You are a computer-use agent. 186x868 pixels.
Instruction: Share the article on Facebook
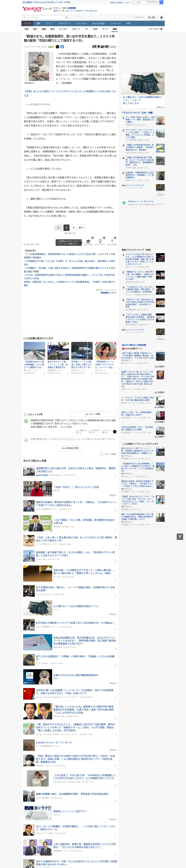(x=62, y=47)
